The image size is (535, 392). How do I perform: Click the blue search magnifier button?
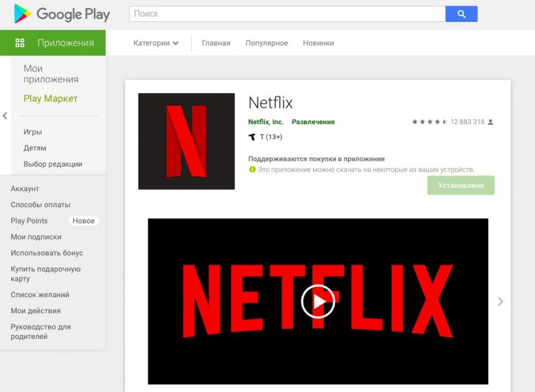pos(461,14)
